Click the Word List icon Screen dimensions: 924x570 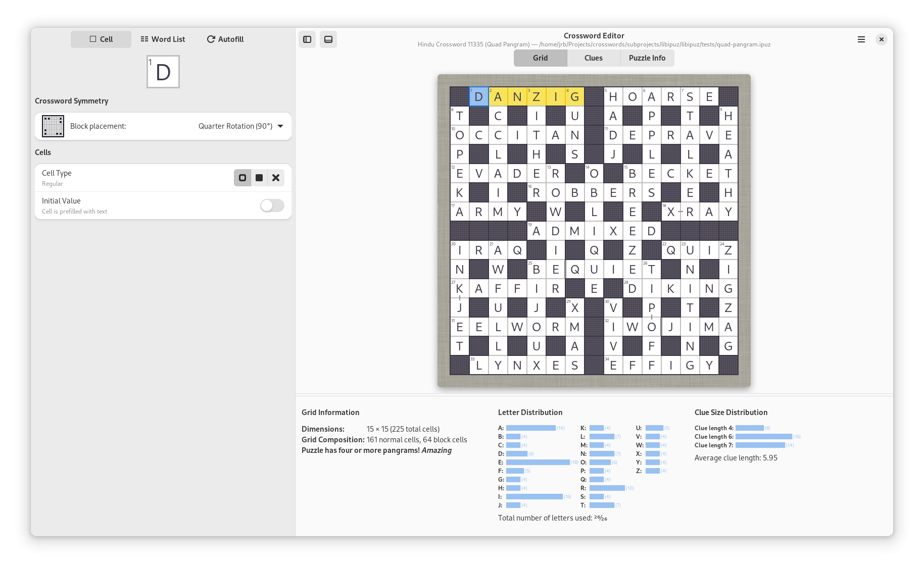[x=144, y=39]
